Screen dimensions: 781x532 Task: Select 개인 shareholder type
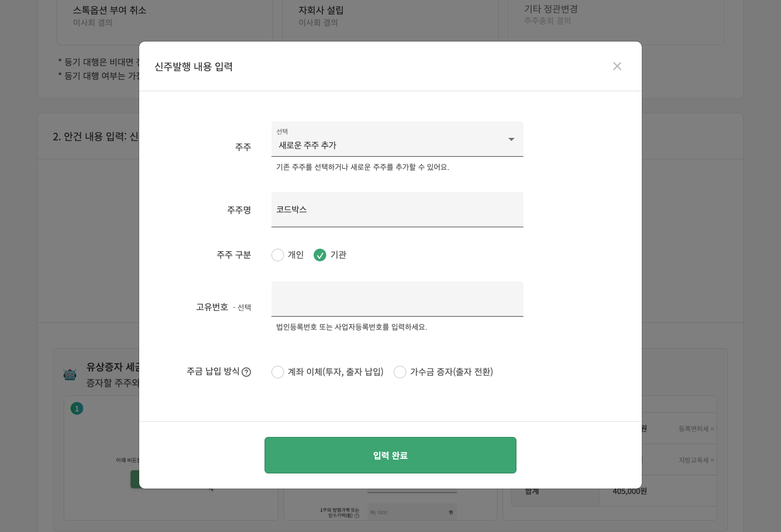278,255
